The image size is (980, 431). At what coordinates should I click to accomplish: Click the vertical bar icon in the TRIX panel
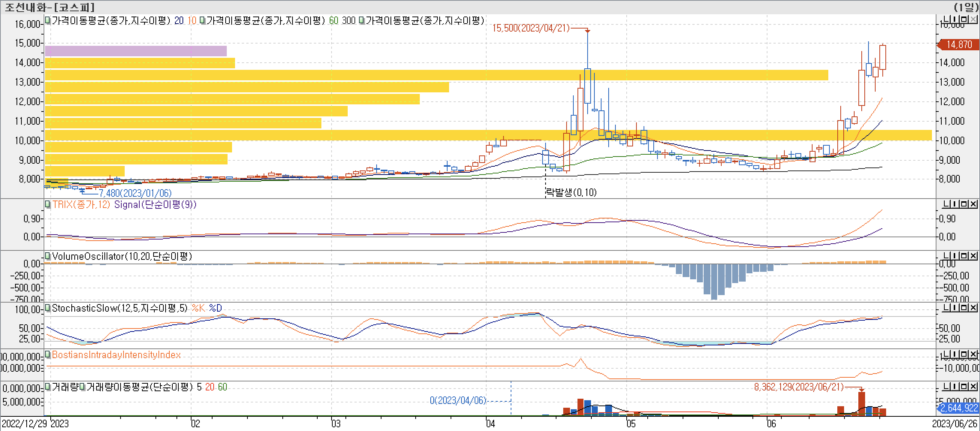(x=955, y=204)
